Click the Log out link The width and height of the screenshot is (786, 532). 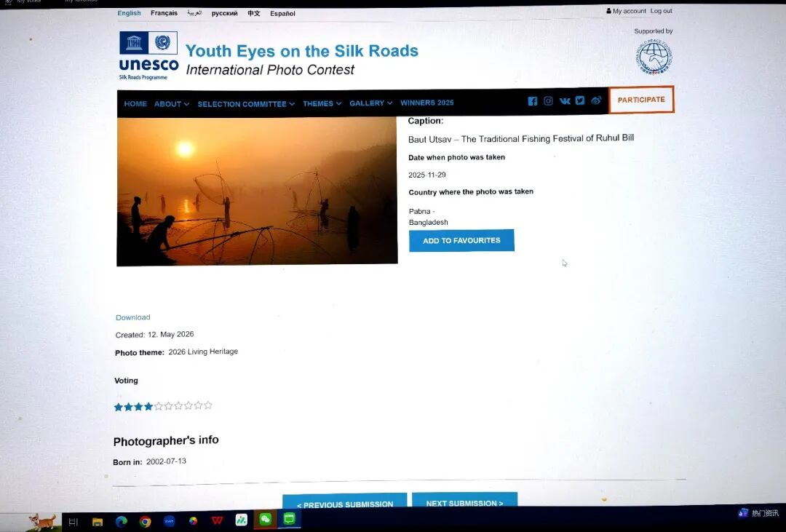pos(661,10)
